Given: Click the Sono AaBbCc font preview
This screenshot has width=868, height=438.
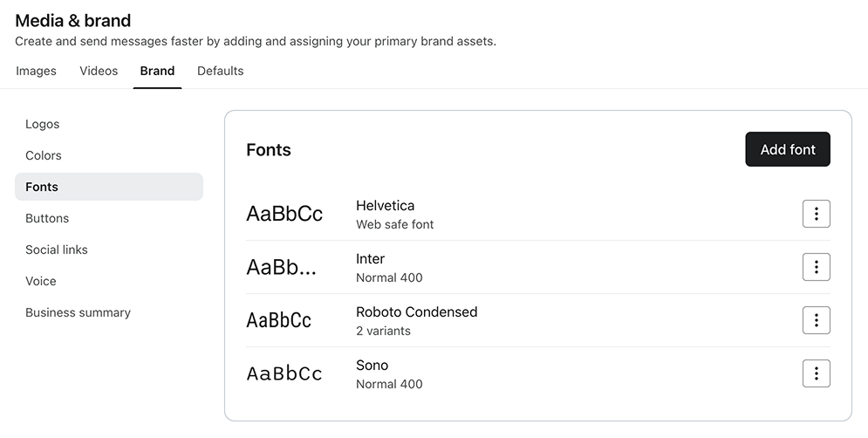Looking at the screenshot, I should [x=284, y=373].
